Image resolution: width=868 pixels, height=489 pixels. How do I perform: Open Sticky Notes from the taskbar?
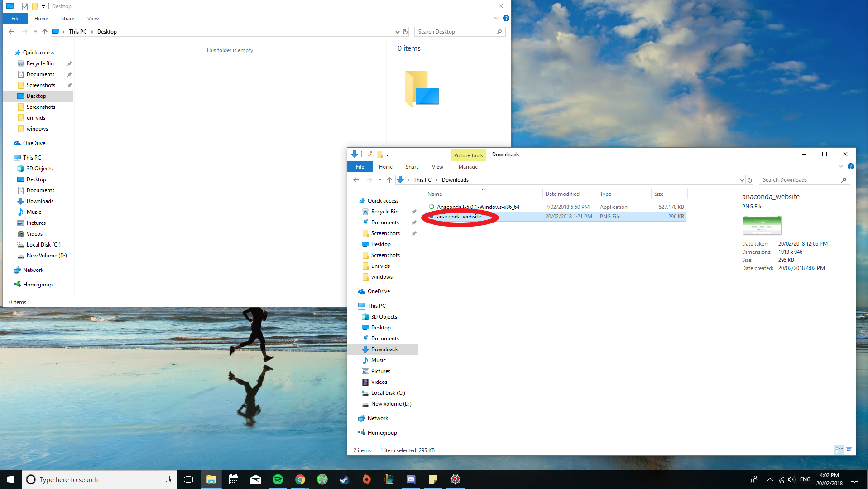click(x=433, y=479)
